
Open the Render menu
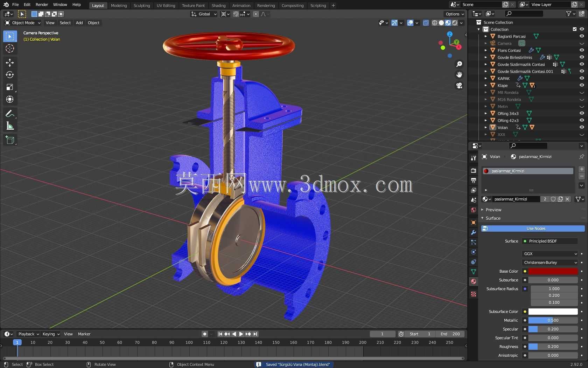pyautogui.click(x=42, y=5)
